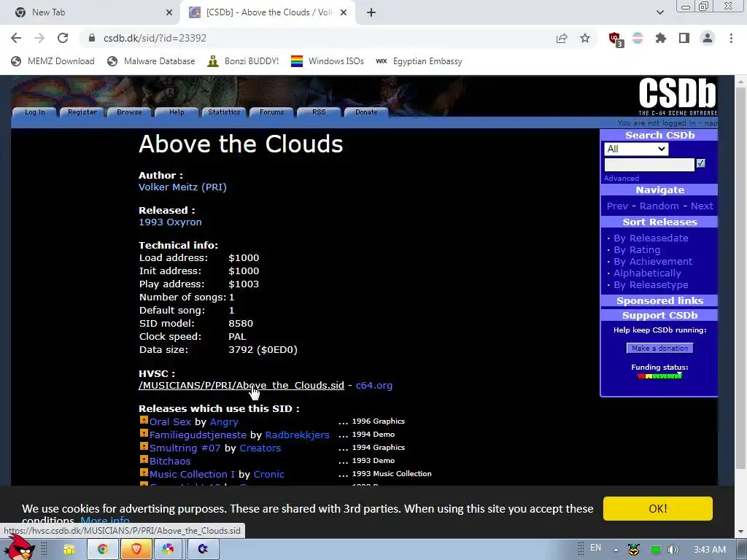Submit search with the checkmark button
Image resolution: width=747 pixels, height=560 pixels.
[x=700, y=163]
